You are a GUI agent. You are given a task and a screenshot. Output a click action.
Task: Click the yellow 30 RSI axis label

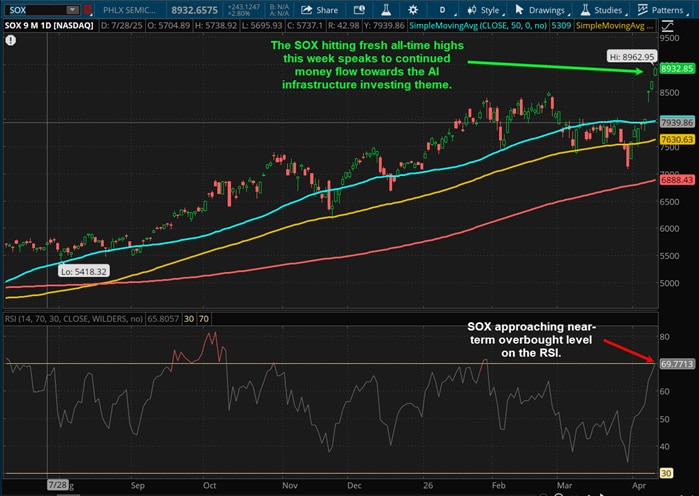tap(666, 473)
